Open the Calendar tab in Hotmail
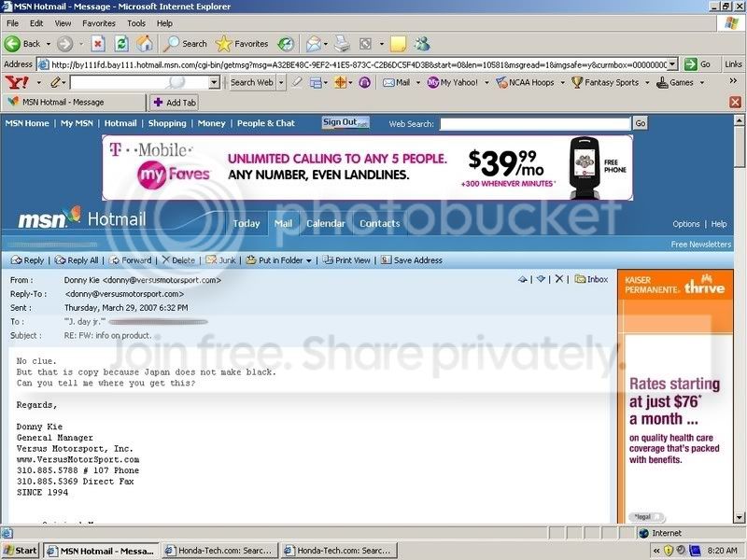 [x=326, y=224]
